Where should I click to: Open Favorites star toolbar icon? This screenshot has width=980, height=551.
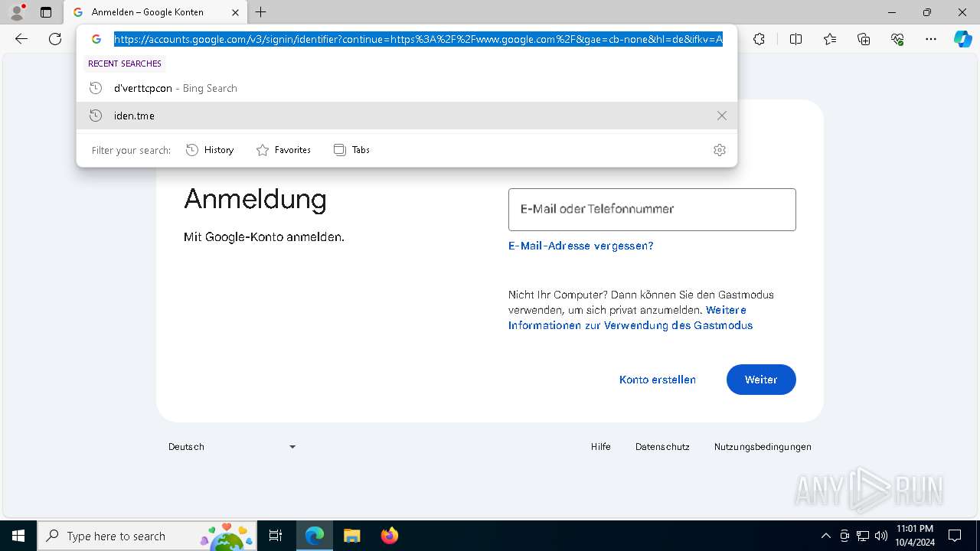830,39
